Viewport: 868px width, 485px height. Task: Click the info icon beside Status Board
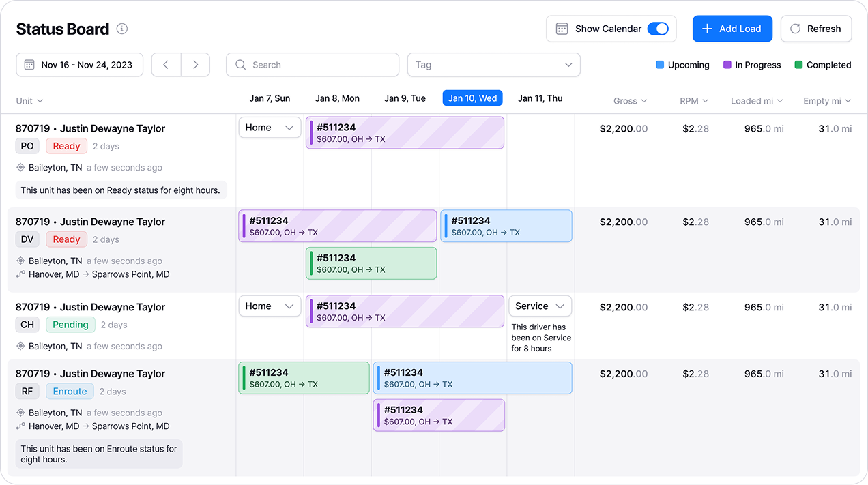click(122, 29)
